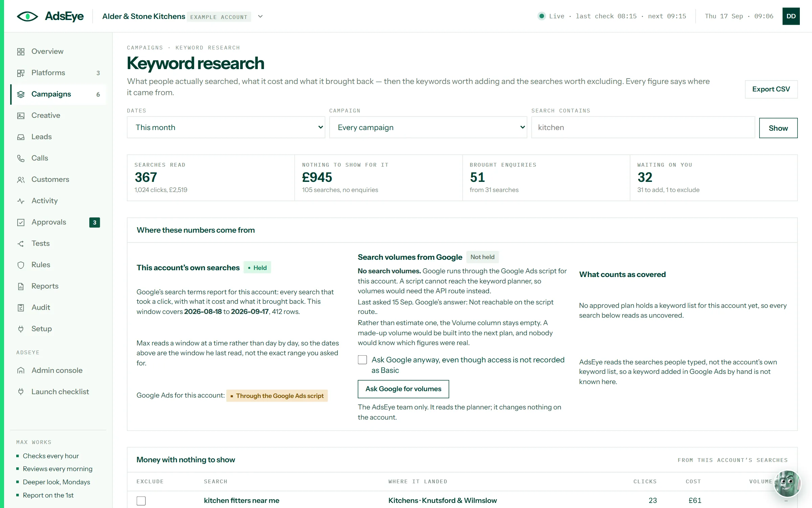
Task: Open Overview via its grid icon
Action: [x=21, y=51]
